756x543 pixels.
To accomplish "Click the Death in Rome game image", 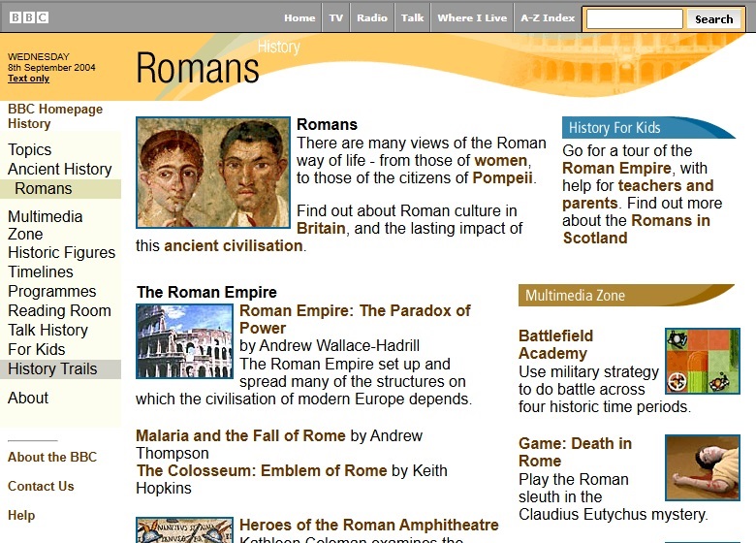I will [x=702, y=466].
